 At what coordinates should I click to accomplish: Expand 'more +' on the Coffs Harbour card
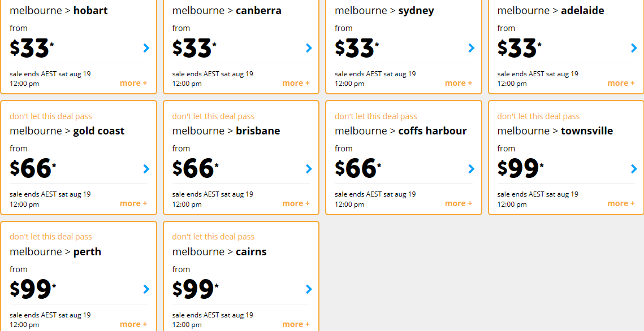pos(459,204)
